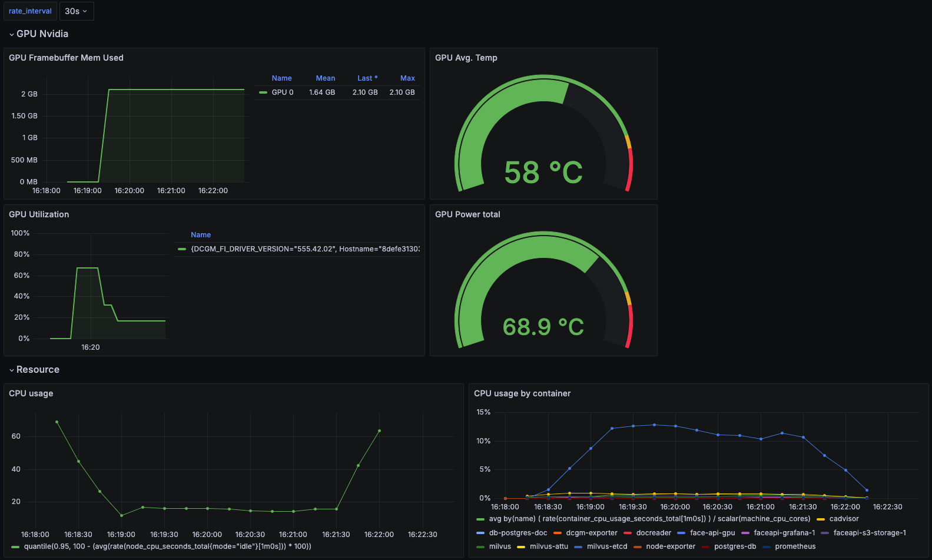The width and height of the screenshot is (932, 560).
Task: Toggle milvus-attu series in legend
Action: coord(549,546)
